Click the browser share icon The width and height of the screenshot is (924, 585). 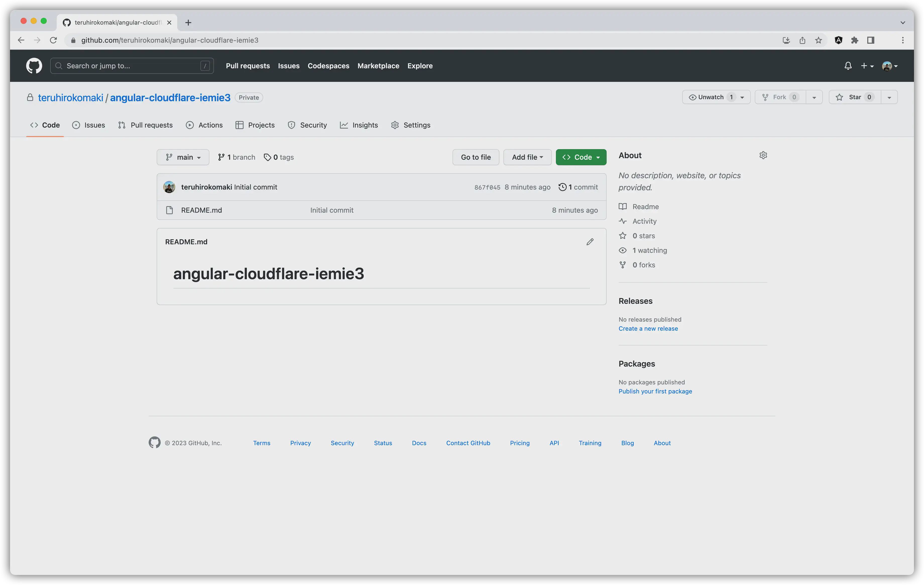(x=802, y=40)
